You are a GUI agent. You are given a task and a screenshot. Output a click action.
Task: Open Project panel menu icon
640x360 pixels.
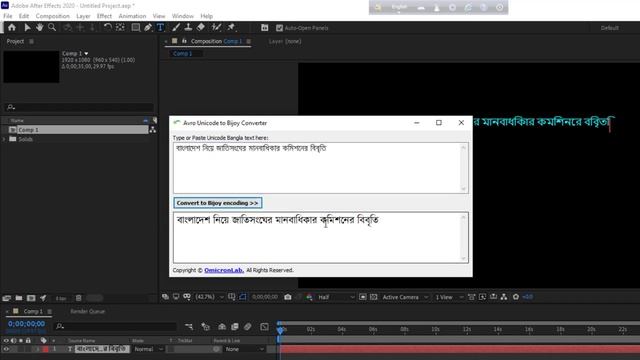(x=31, y=41)
